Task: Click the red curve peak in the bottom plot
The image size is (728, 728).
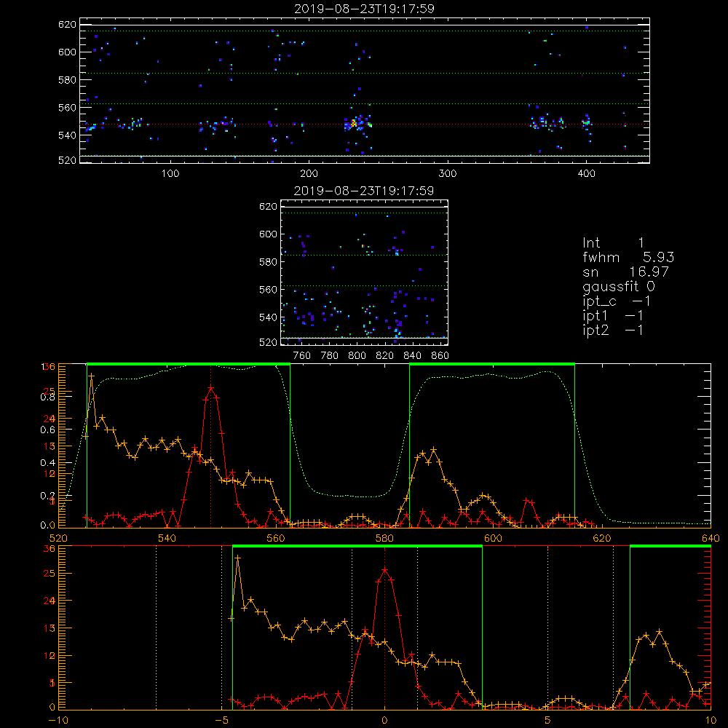Action: (385, 569)
